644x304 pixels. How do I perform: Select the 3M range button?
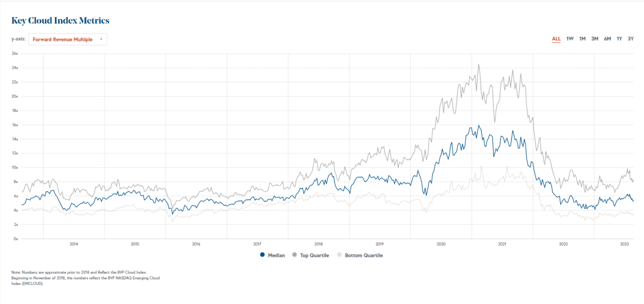click(x=594, y=39)
